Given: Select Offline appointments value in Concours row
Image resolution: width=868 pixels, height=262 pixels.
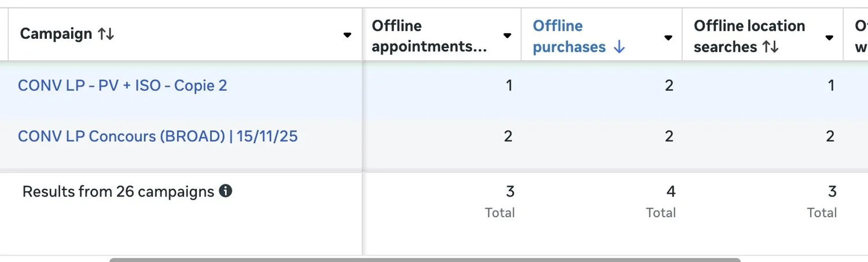Looking at the screenshot, I should tap(508, 136).
